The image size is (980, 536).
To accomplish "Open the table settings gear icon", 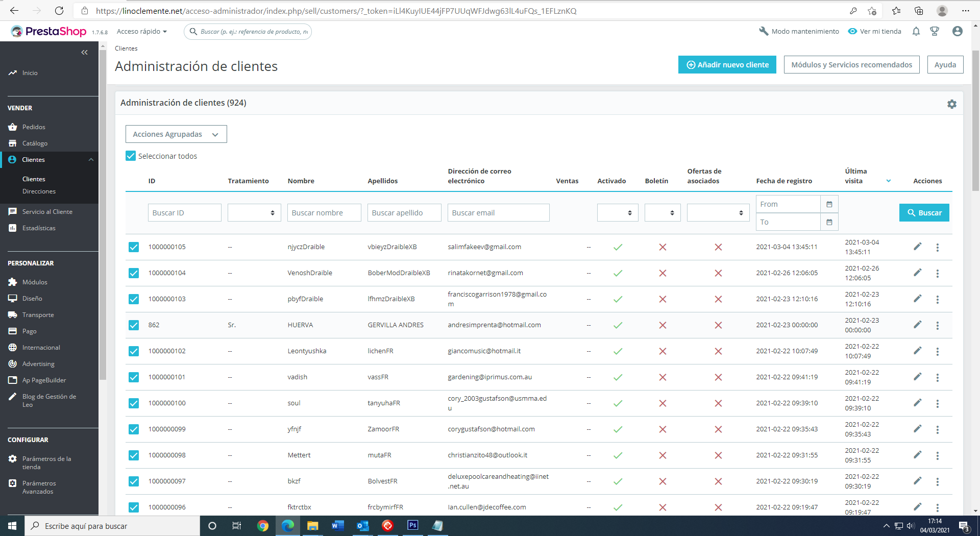I will pos(952,104).
